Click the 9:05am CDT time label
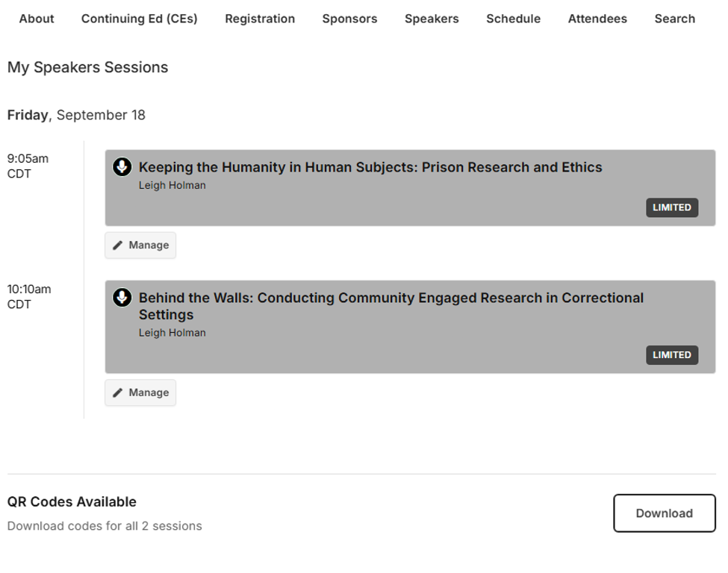 pyautogui.click(x=28, y=166)
